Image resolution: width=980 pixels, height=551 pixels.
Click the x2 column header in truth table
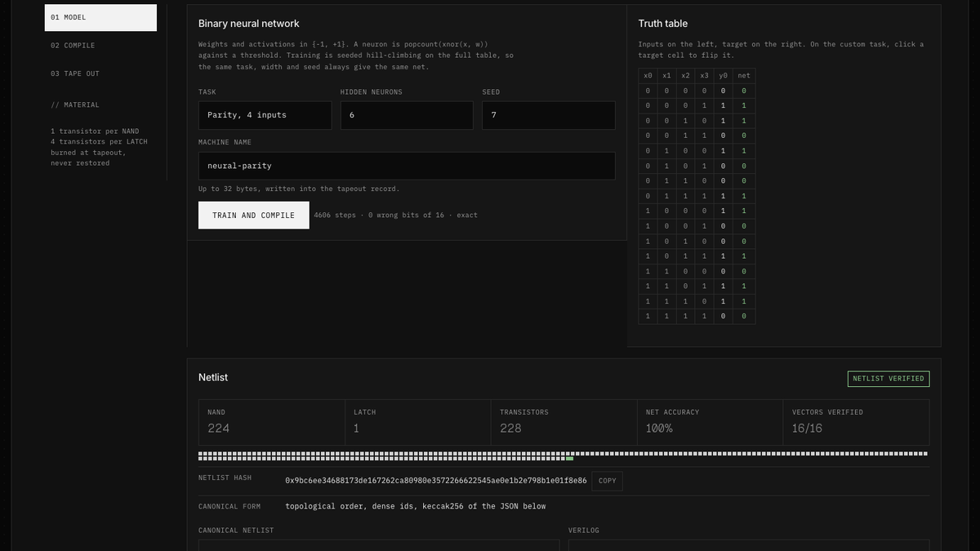686,76
